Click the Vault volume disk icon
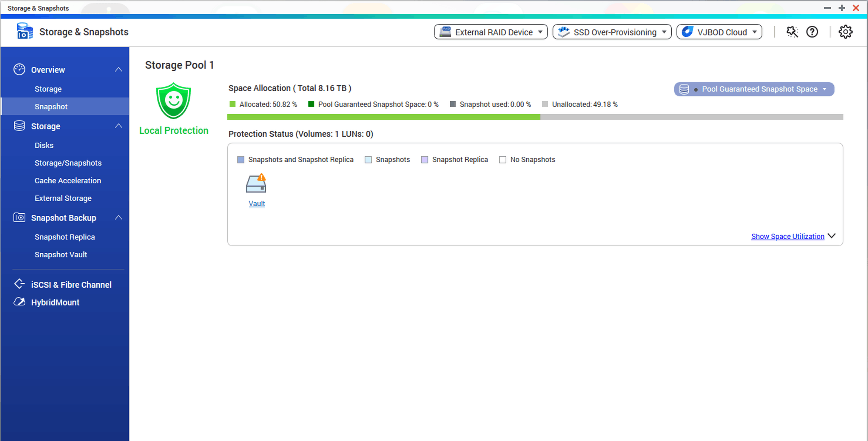868x441 pixels. click(256, 184)
